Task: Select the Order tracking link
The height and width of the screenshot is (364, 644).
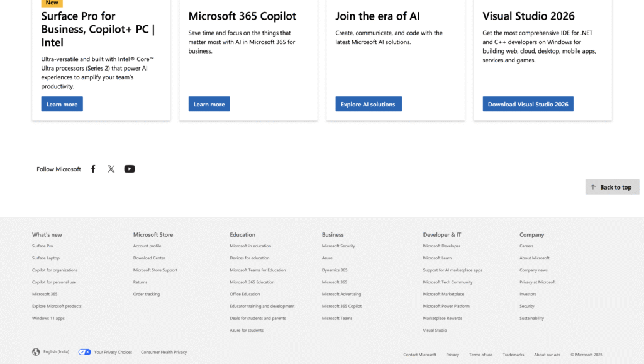Action: click(x=147, y=294)
